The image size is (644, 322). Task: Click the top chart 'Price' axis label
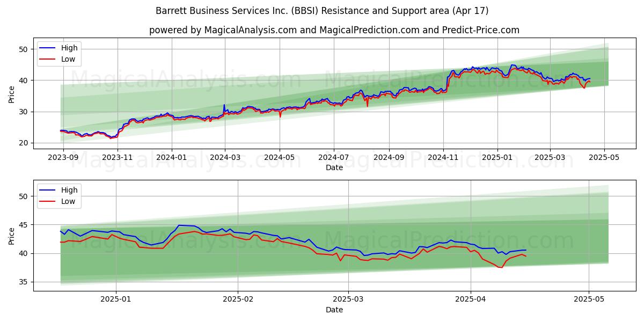12,94
